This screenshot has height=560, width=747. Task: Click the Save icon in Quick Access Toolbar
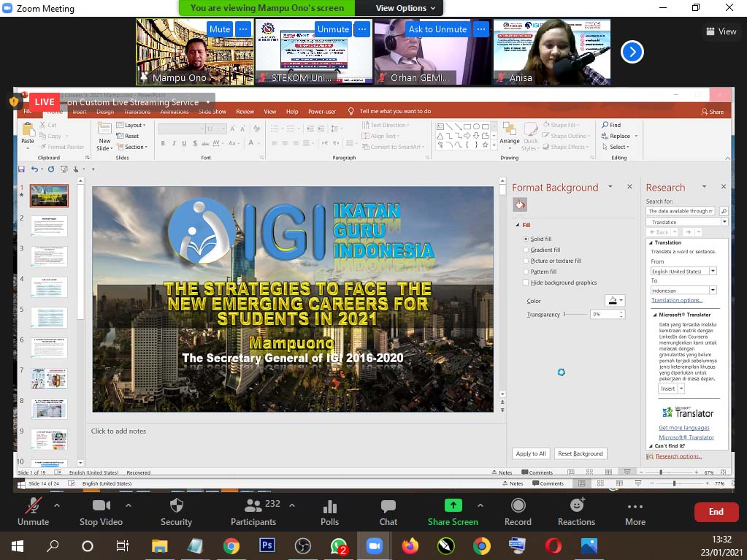(x=21, y=169)
